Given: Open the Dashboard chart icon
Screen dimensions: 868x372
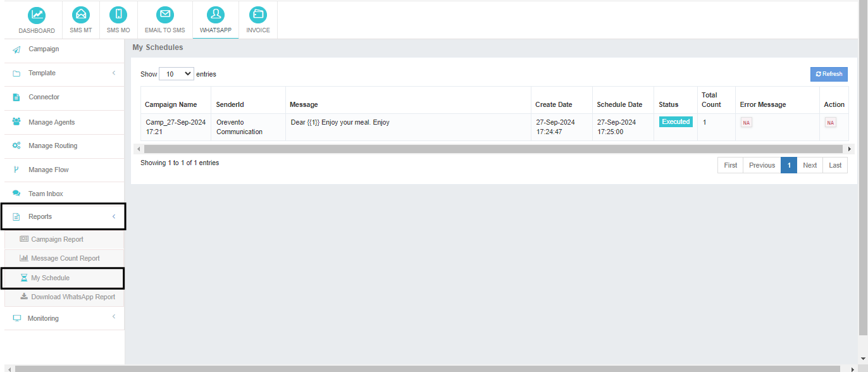Looking at the screenshot, I should pos(37,15).
